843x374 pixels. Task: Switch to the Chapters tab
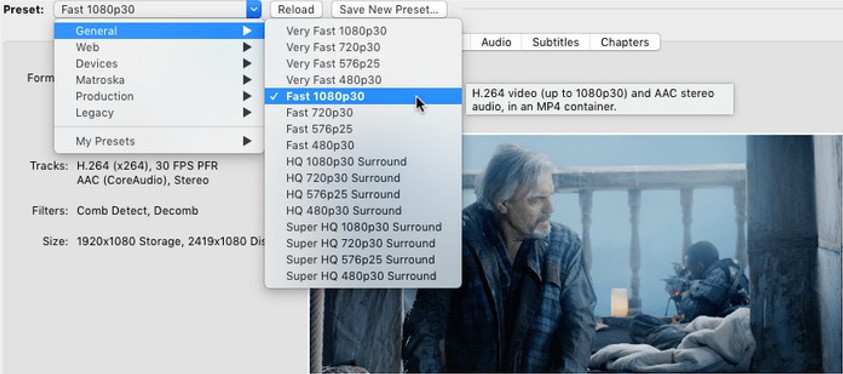pos(625,42)
